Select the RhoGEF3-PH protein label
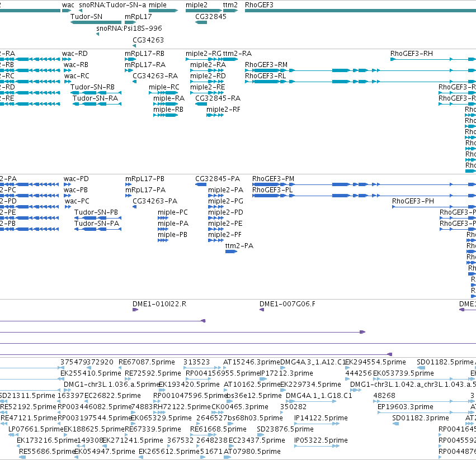The width and height of the screenshot is (476, 460). coord(413,201)
